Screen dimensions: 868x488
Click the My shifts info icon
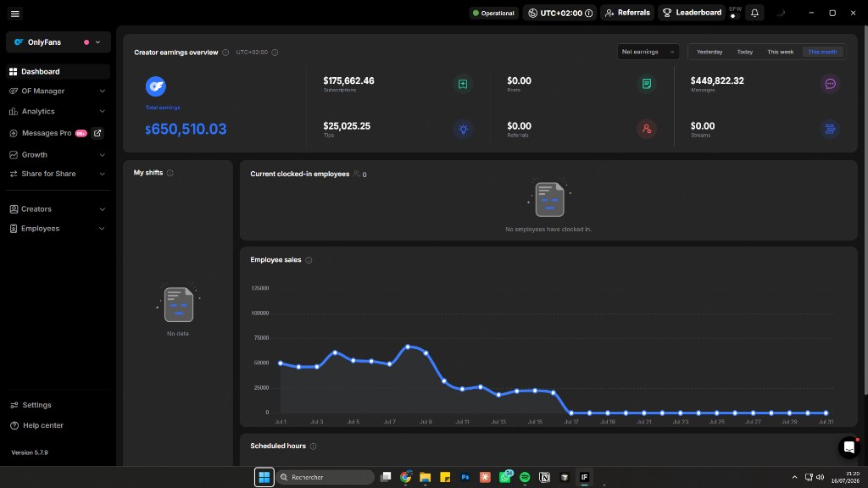[x=170, y=173]
